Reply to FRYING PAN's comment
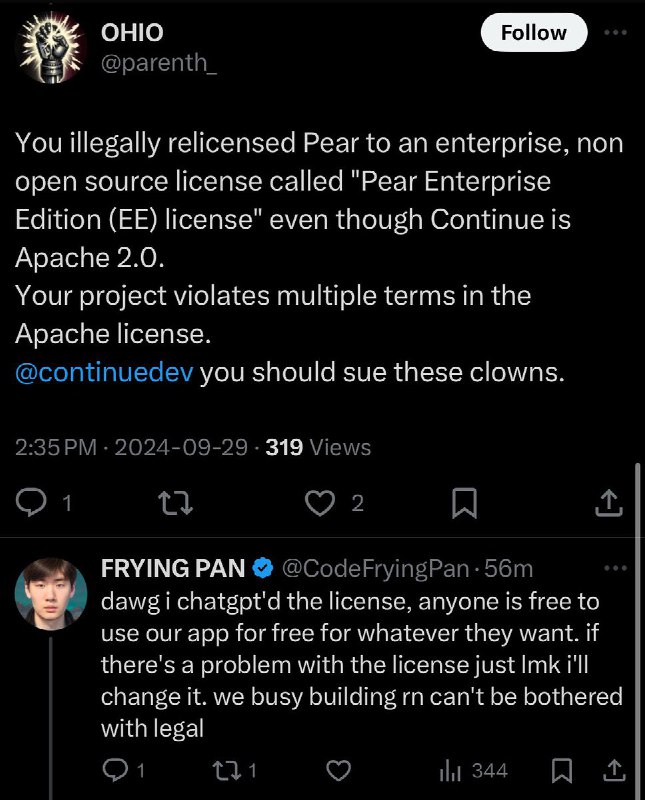This screenshot has width=645, height=800. click(115, 770)
